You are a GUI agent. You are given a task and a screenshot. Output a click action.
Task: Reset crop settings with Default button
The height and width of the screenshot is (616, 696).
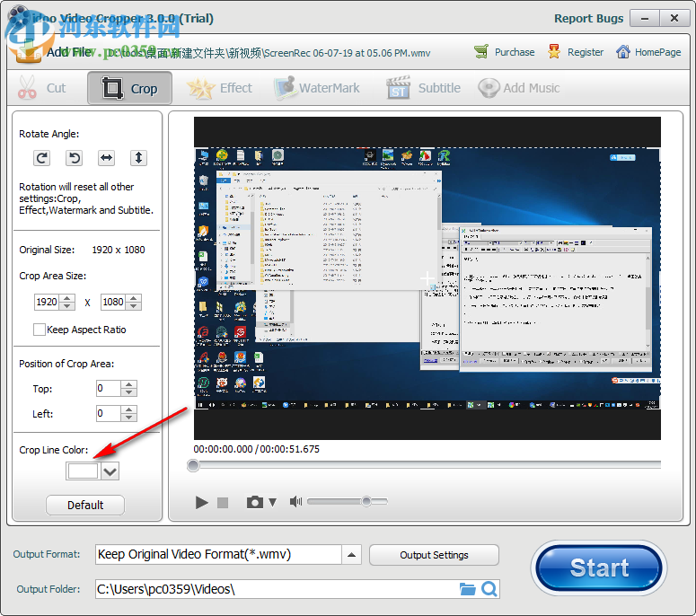[x=85, y=505]
